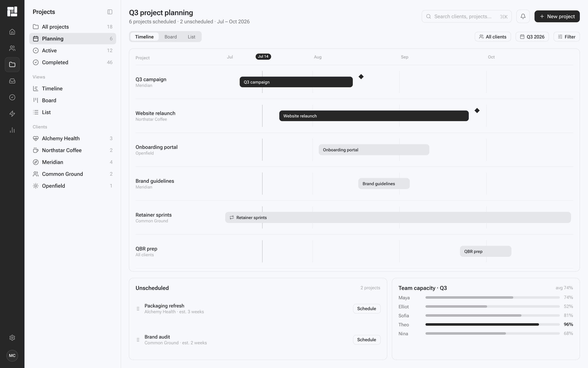Switch to the List tab
The width and height of the screenshot is (588, 368).
coord(192,37)
